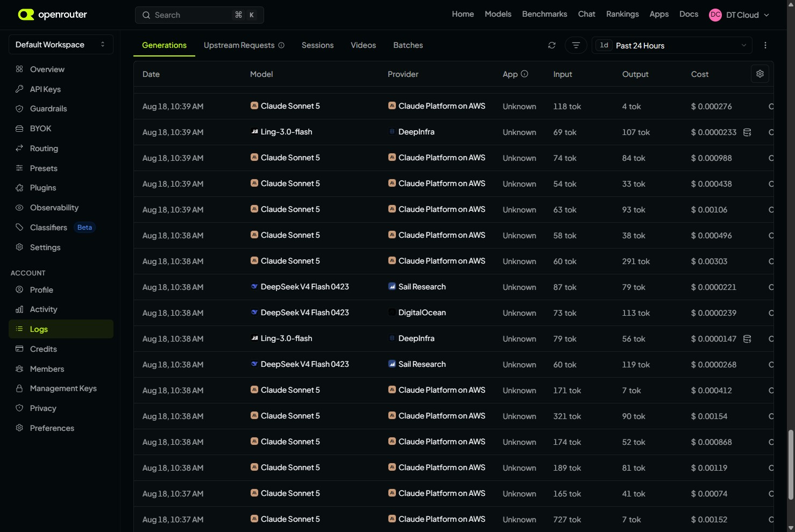Open the Past 24 Hours time range dropdown
Screen dimensions: 795x532
click(x=672, y=45)
